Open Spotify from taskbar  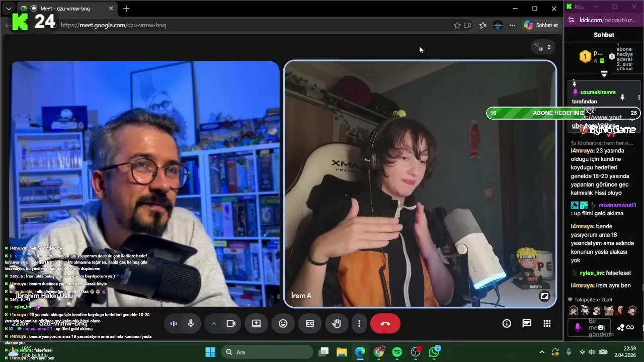[397, 352]
